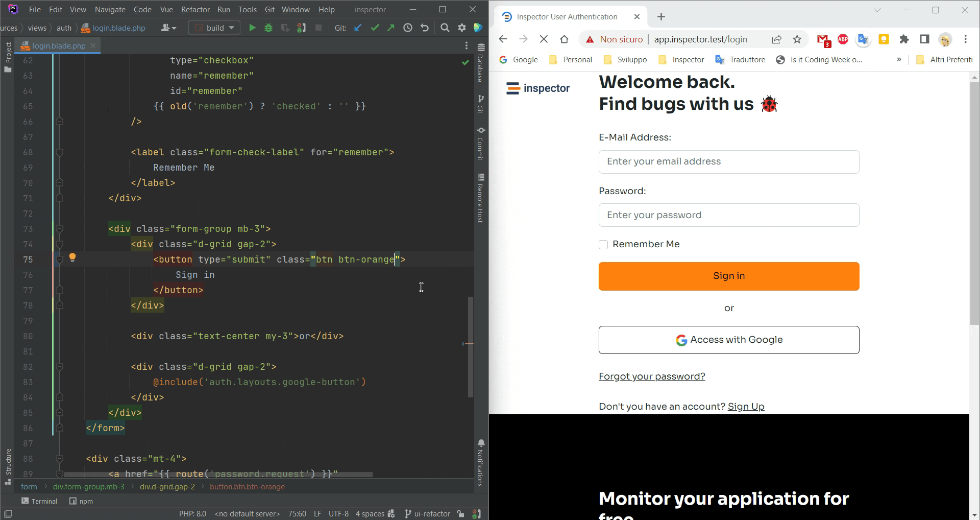Open the Code With Me dropdown
Image resolution: width=980 pixels, height=520 pixels.
(168, 28)
